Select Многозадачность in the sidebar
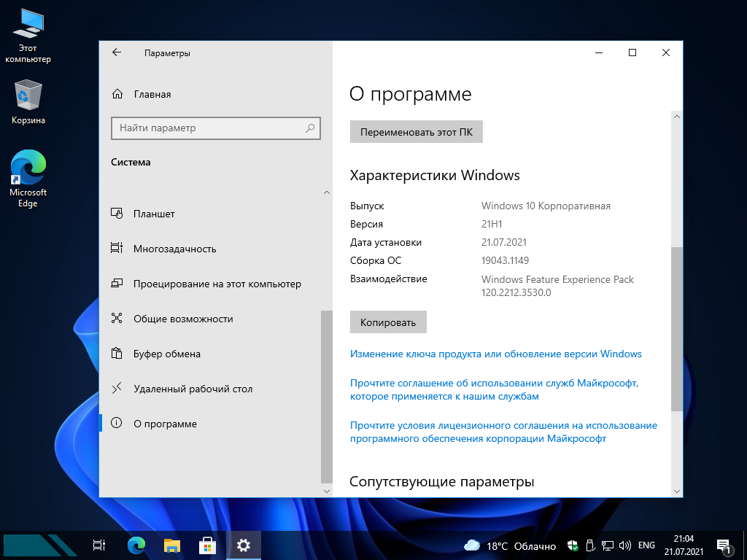The image size is (747, 560). coord(174,249)
